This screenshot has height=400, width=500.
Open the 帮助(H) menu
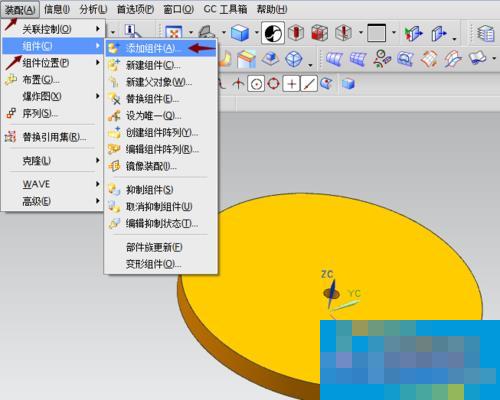(272, 9)
